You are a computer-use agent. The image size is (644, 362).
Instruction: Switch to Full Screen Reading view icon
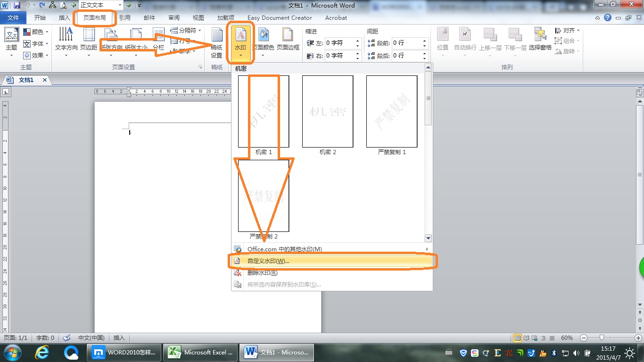coord(526,338)
